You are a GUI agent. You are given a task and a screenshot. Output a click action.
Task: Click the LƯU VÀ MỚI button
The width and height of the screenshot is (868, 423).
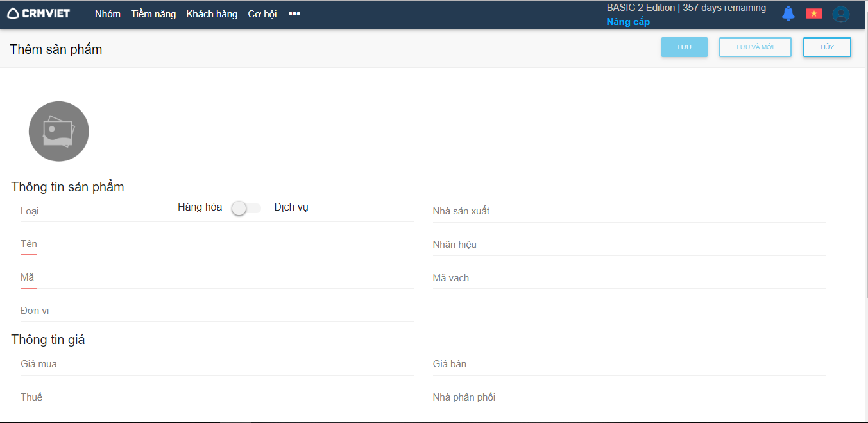755,47
